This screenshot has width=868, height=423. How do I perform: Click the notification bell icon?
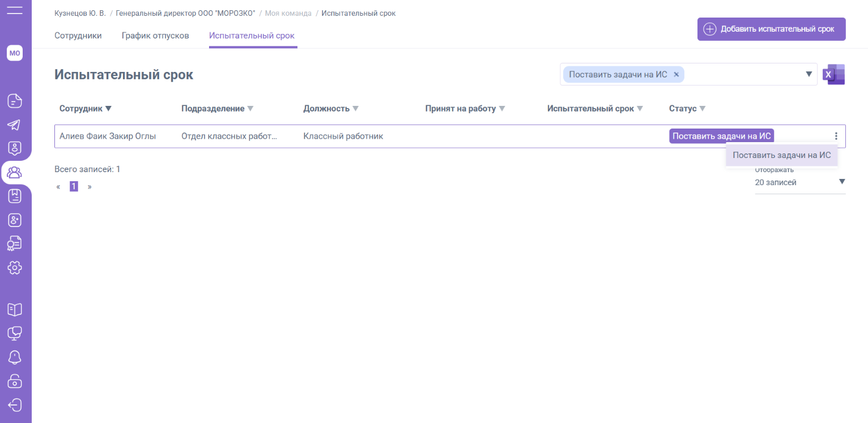tap(15, 357)
